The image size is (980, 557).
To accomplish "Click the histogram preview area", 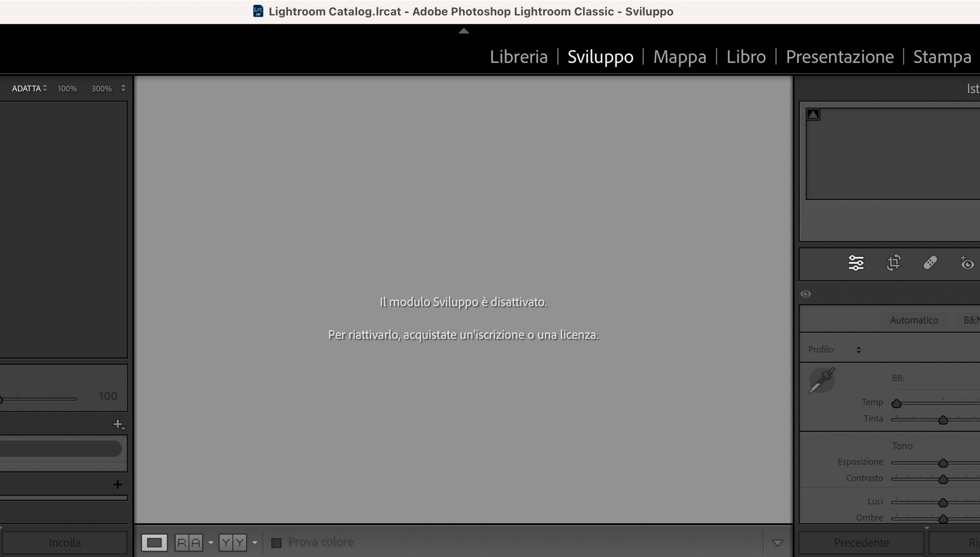I will 893,154.
